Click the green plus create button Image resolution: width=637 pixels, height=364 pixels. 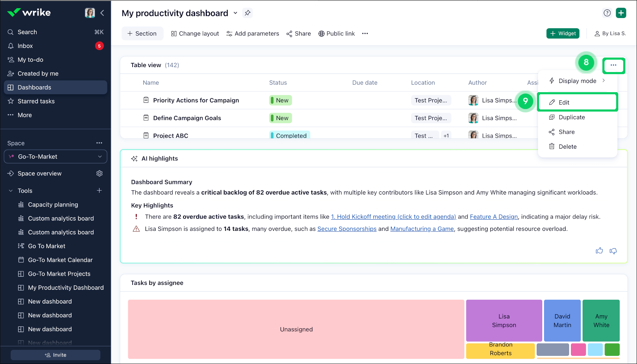click(x=621, y=13)
